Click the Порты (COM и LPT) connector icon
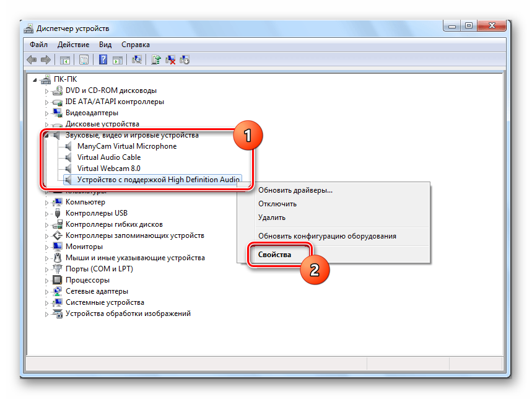This screenshot has width=532, height=399. [x=58, y=269]
